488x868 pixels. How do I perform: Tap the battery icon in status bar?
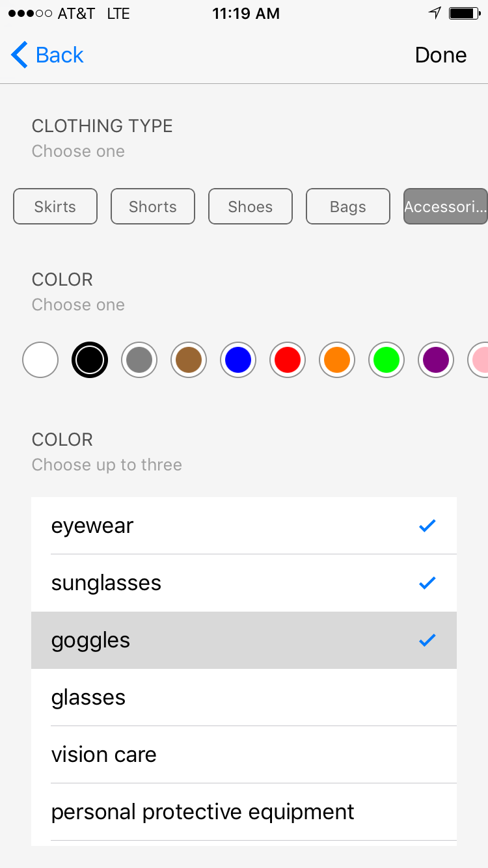464,14
